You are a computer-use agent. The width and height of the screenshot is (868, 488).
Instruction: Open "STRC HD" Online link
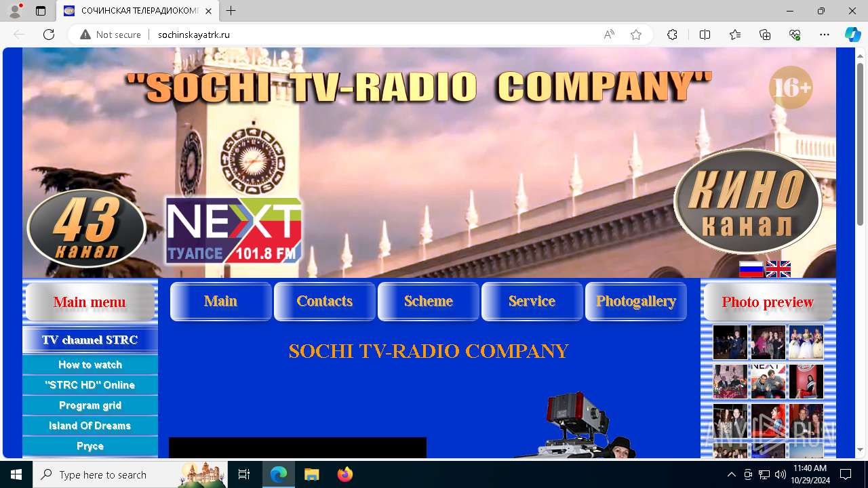point(90,385)
